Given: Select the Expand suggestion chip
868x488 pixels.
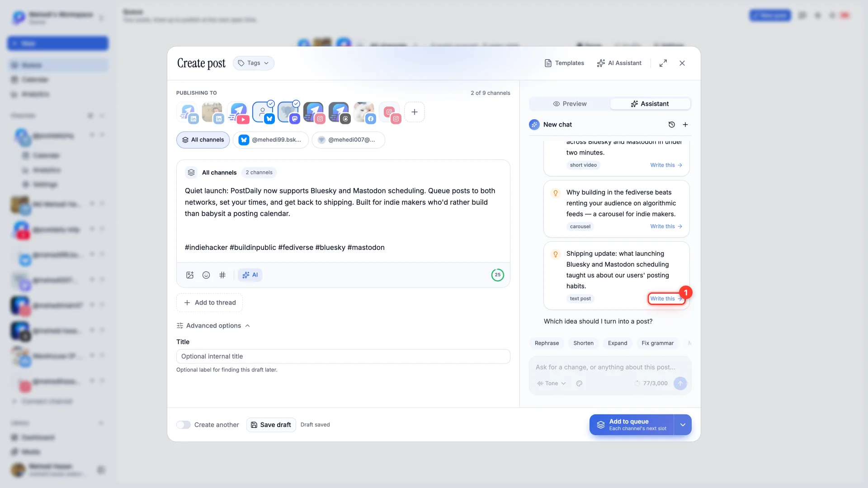Looking at the screenshot, I should 617,343.
